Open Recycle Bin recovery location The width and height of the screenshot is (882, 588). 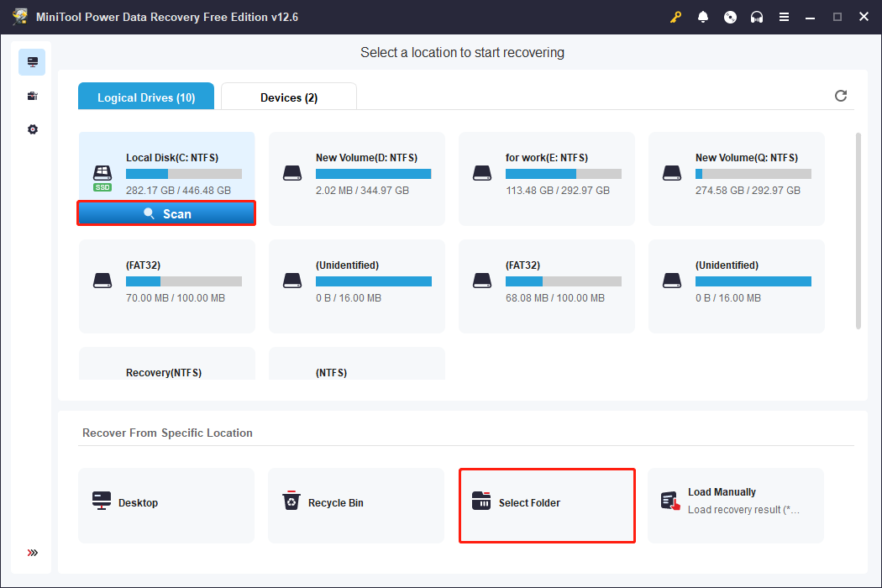click(x=355, y=503)
